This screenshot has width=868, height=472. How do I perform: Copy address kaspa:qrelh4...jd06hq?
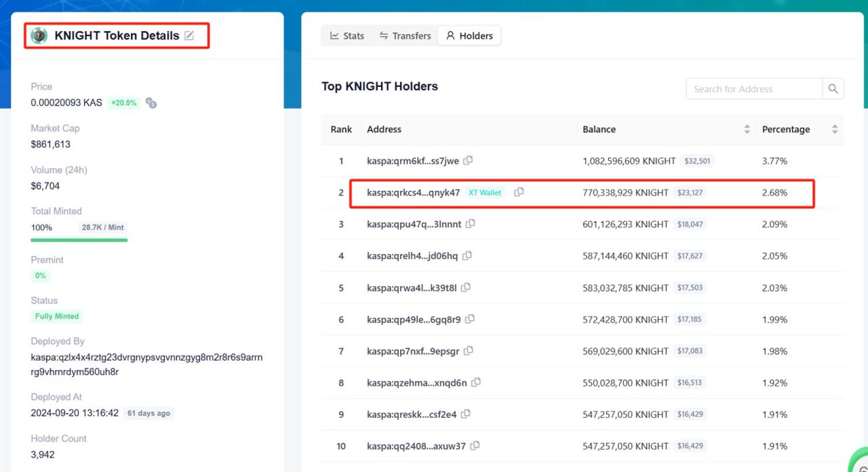pos(467,256)
